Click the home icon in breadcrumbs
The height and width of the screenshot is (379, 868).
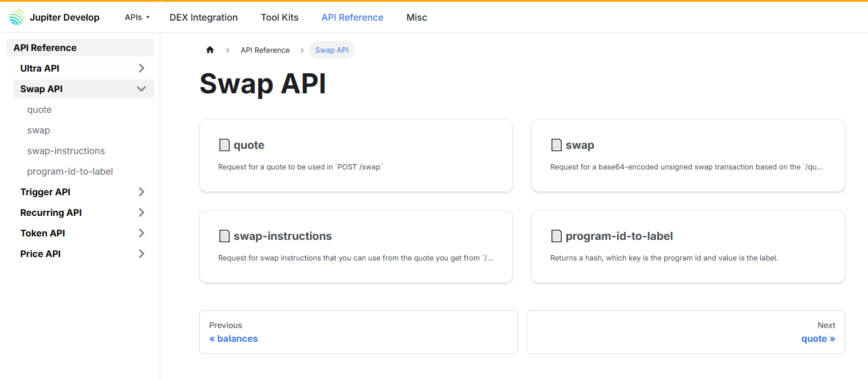(210, 50)
